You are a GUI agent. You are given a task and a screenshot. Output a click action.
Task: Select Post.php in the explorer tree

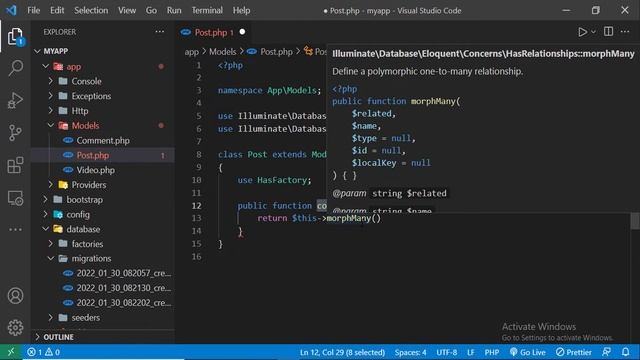click(103, 155)
